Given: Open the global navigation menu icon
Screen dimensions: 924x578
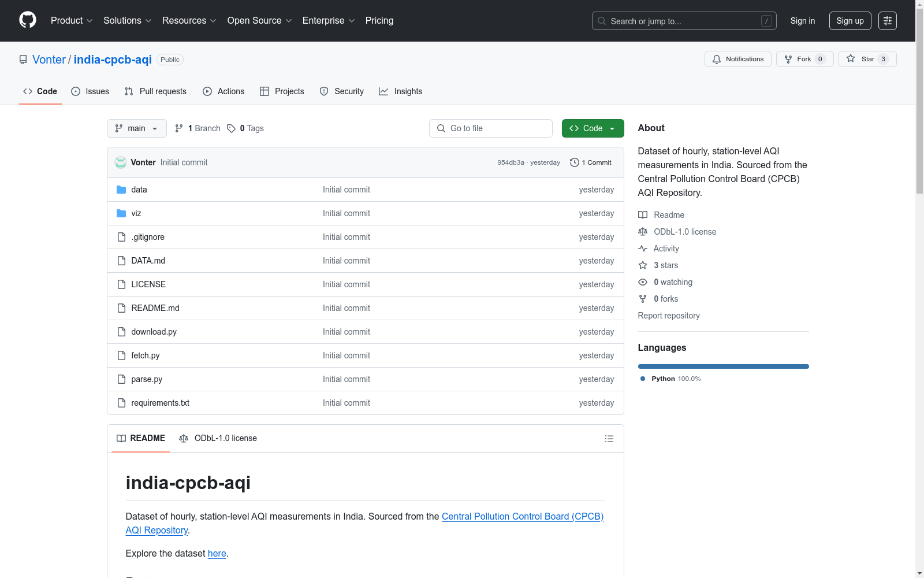Looking at the screenshot, I should point(888,21).
